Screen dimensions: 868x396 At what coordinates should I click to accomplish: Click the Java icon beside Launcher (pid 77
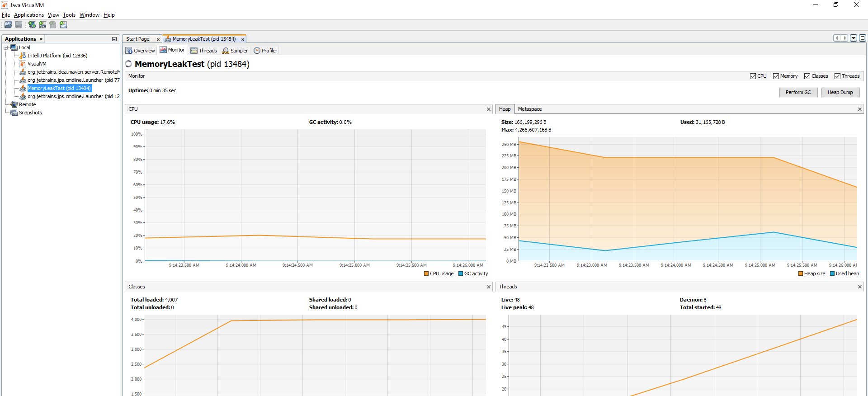point(23,80)
